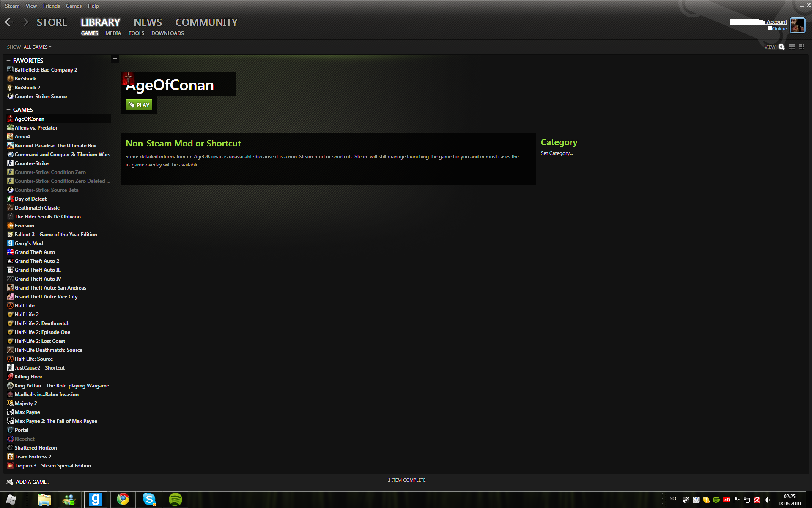Open the Show All Games dropdown
Image resolution: width=812 pixels, height=508 pixels.
pos(38,47)
